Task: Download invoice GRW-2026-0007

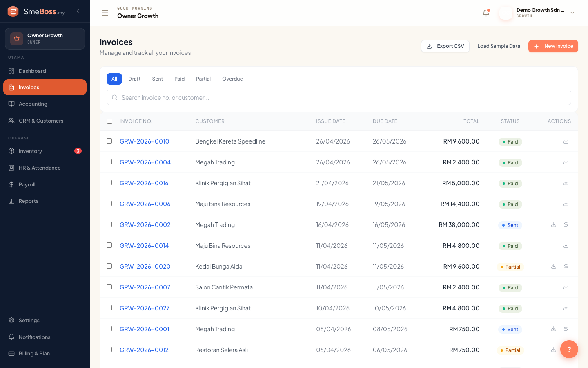Action: pos(566,287)
